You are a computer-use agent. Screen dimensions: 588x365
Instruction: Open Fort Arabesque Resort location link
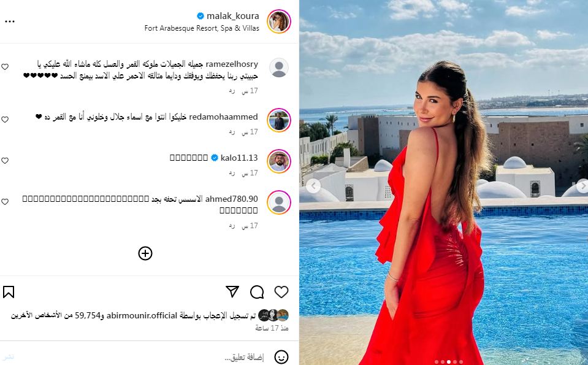pos(202,28)
